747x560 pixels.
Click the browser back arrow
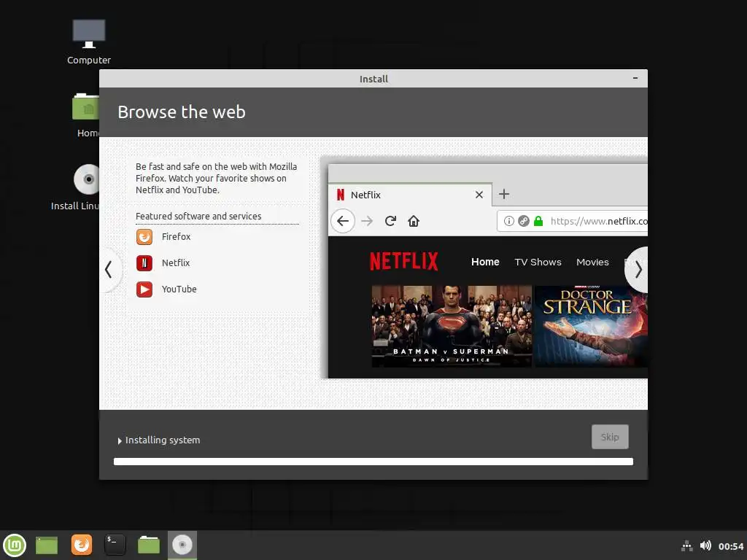pyautogui.click(x=343, y=221)
